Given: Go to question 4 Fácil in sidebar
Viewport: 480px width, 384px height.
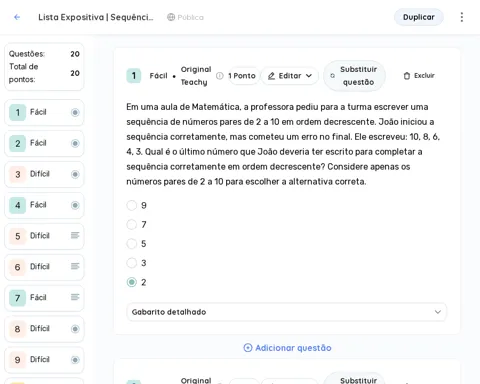Looking at the screenshot, I should click(x=44, y=205).
